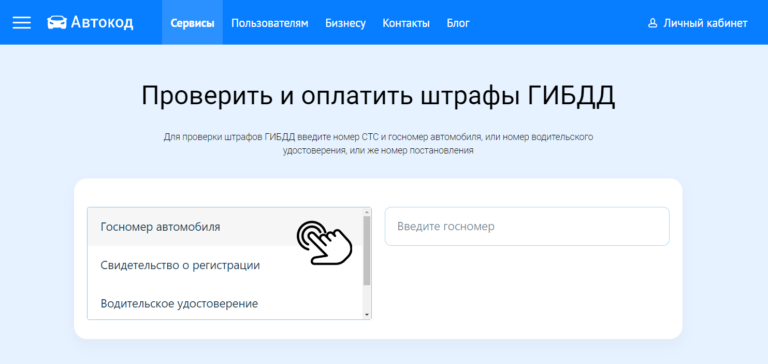This screenshot has width=768, height=364.
Task: Select Госномер автомобиля option
Action: tap(225, 227)
